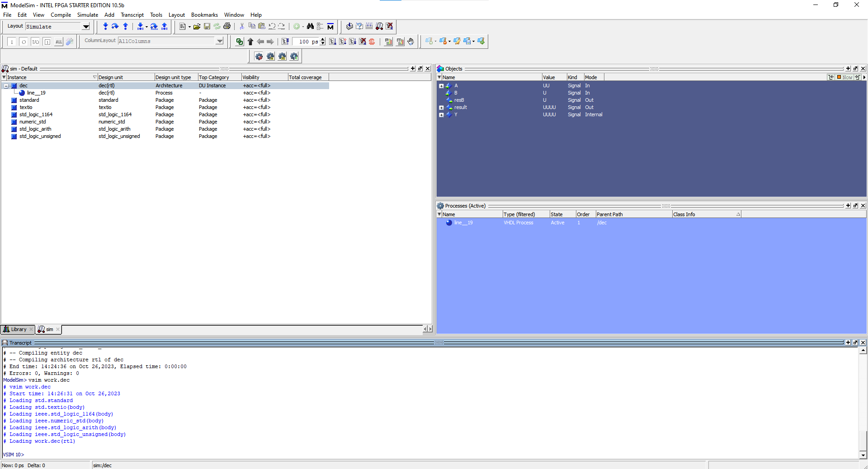Viewport: 868px width, 469px height.
Task: Click the Find binoculars icon
Action: [x=310, y=27]
